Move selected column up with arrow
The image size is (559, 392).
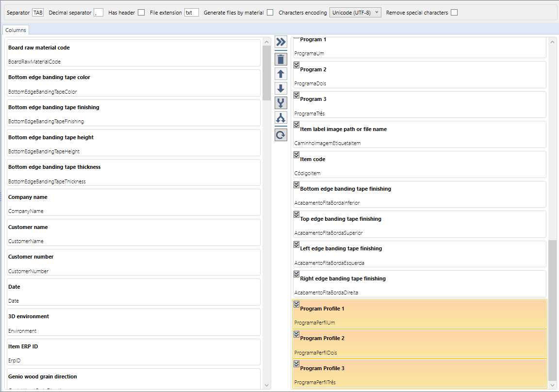click(x=280, y=74)
